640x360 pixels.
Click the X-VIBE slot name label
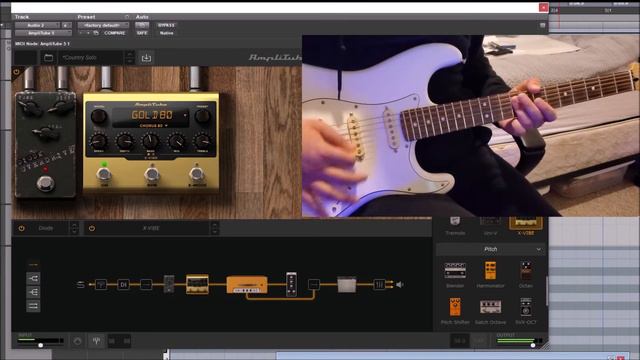click(x=151, y=229)
